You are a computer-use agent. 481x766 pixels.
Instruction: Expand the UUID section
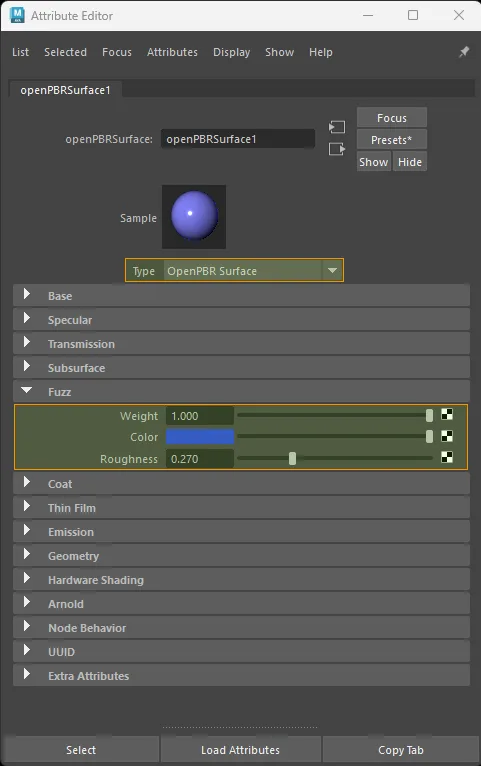click(241, 651)
